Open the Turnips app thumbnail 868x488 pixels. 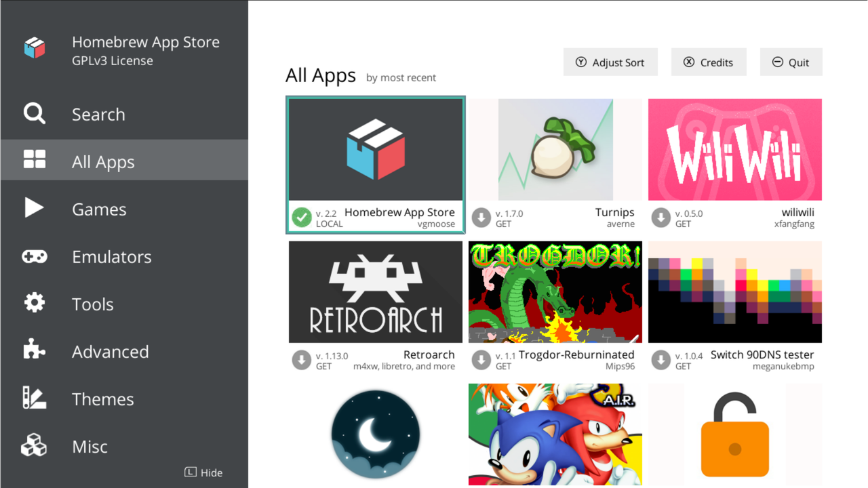555,150
